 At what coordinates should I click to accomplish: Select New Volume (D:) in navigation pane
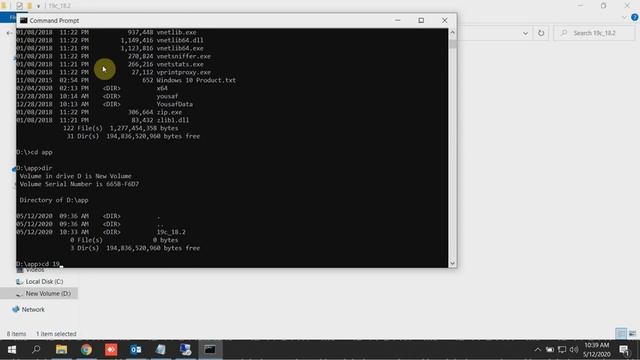[x=43, y=293]
